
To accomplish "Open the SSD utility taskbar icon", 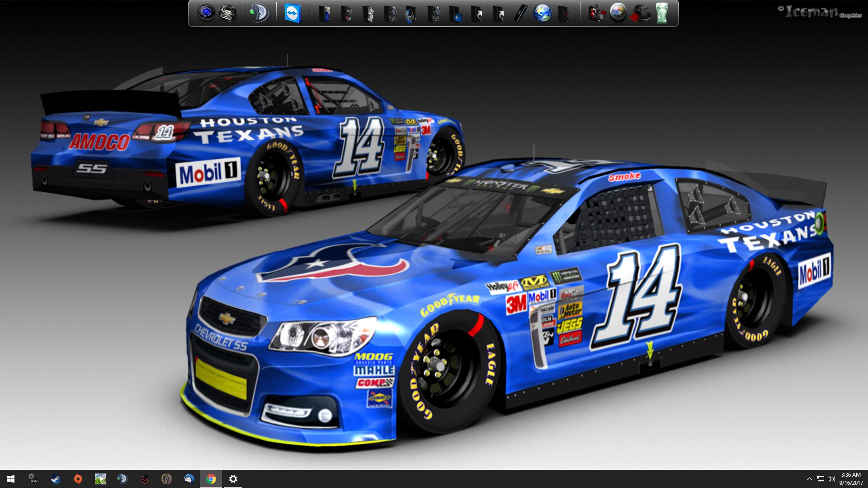I will tap(33, 479).
